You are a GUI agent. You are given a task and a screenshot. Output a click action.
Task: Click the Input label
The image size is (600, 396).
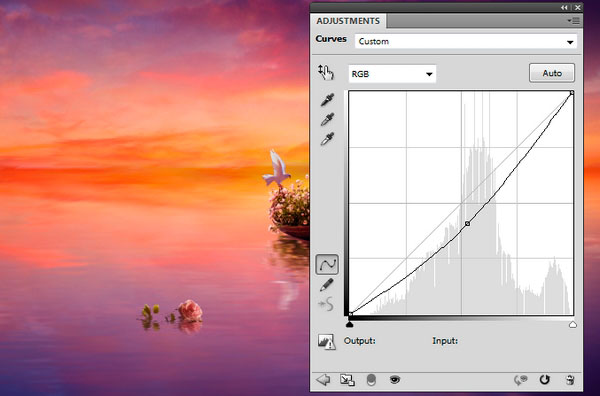(x=445, y=341)
